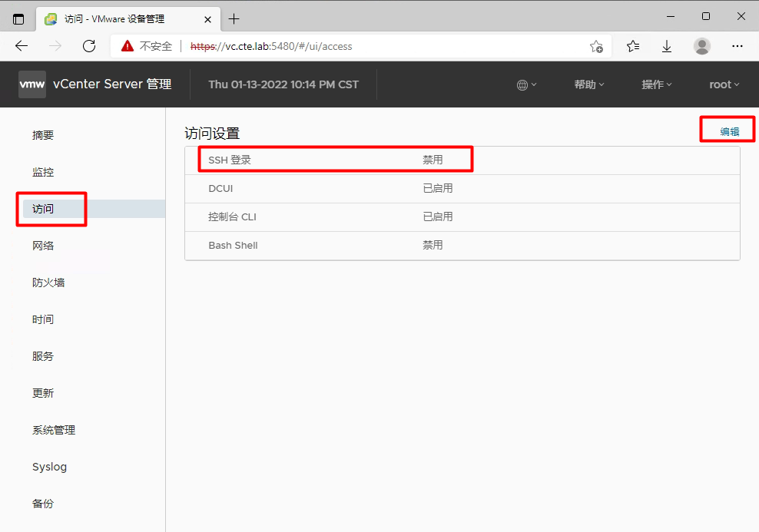Click the download icon in browser toolbar

[666, 46]
